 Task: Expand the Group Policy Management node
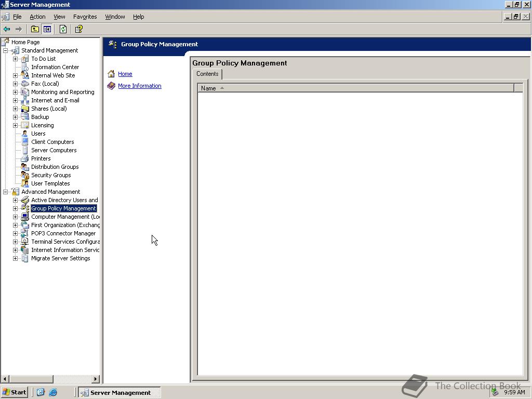[15, 208]
